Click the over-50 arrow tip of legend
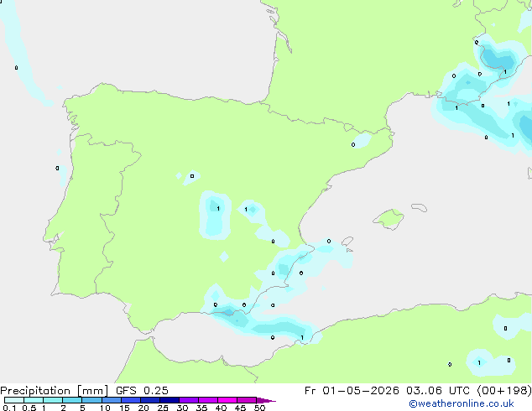The image size is (532, 411). [266, 400]
